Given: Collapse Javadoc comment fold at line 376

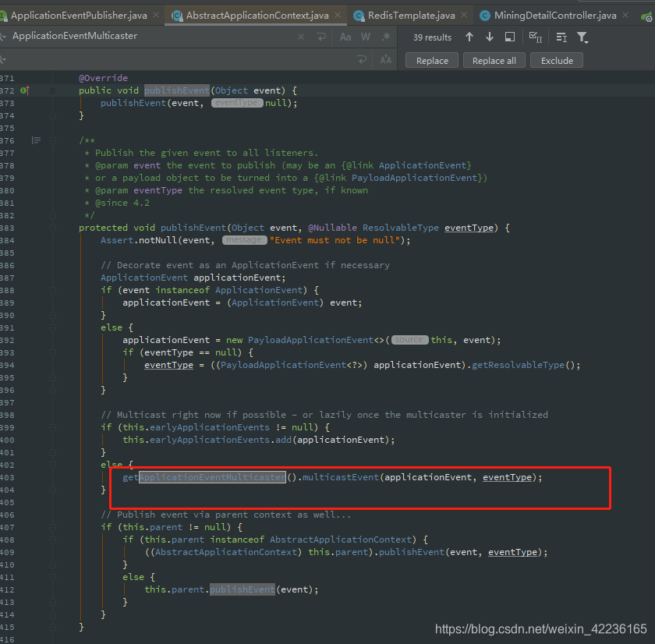Looking at the screenshot, I should (52, 141).
